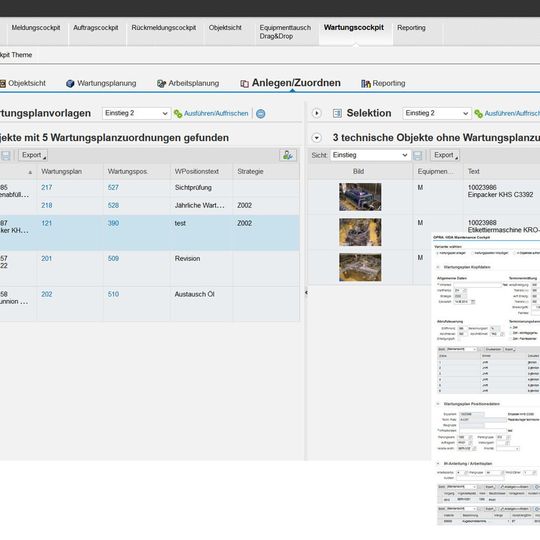The height and width of the screenshot is (540, 540).
Task: Open right panel Export menu
Action: 445,155
